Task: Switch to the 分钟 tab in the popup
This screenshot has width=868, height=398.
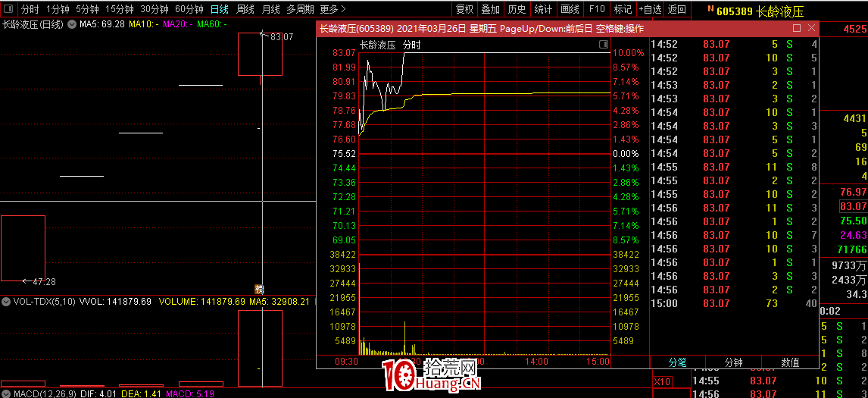Action: point(733,362)
